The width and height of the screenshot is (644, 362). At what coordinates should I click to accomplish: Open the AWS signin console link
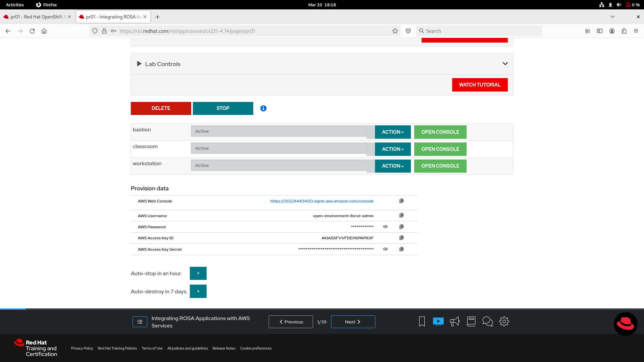tap(322, 201)
